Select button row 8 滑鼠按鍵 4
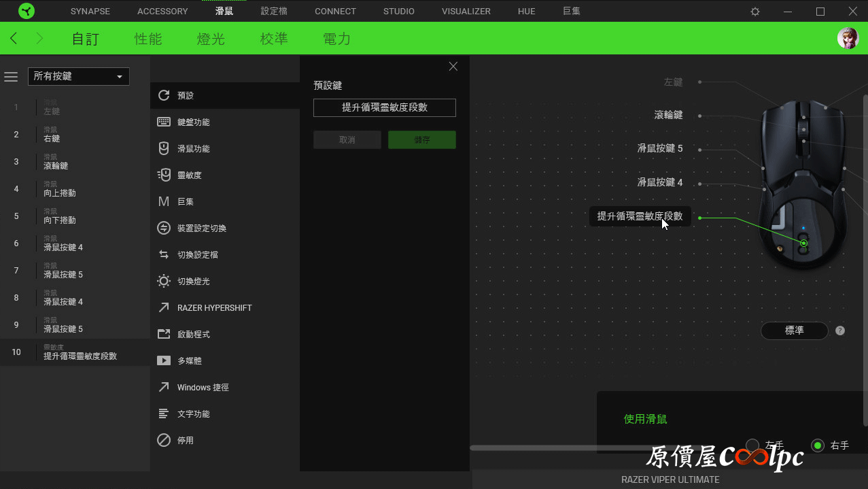This screenshot has width=868, height=489. click(x=75, y=298)
